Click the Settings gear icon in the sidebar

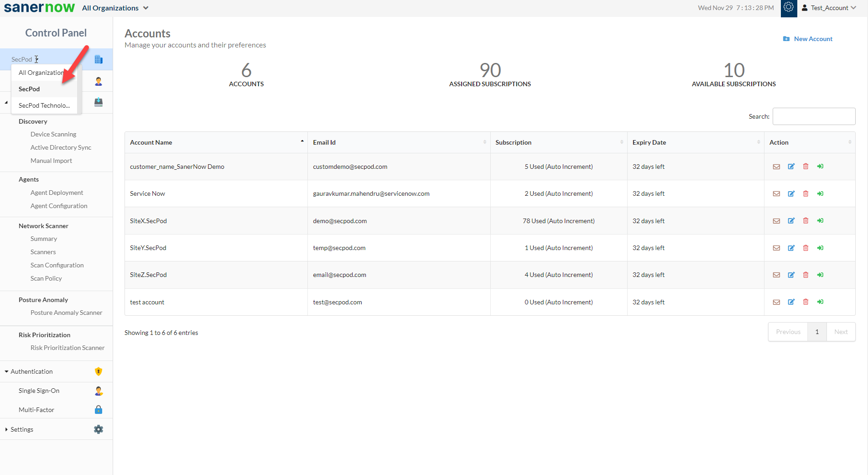(x=98, y=429)
